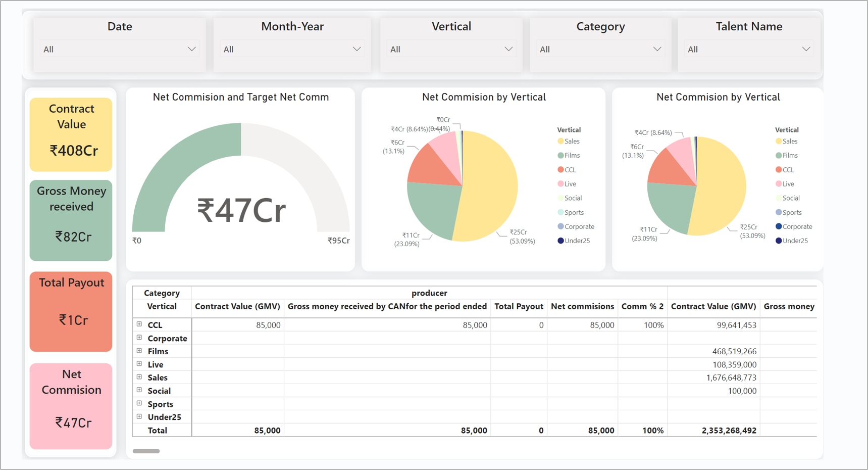This screenshot has height=470, width=868.
Task: Expand the Live row plus icon
Action: click(139, 364)
